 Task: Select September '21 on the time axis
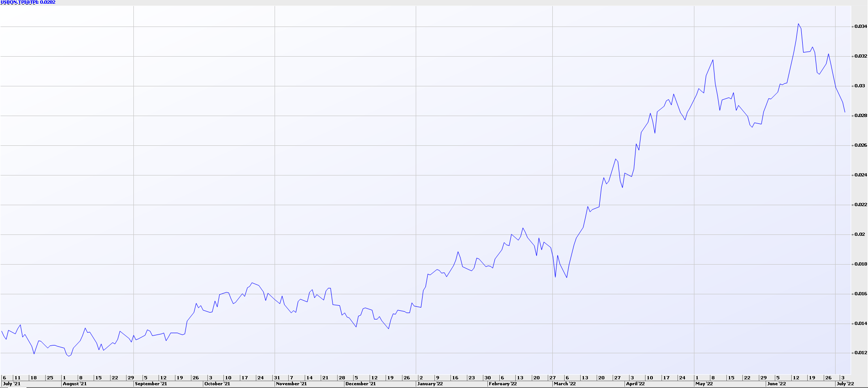[x=151, y=384]
